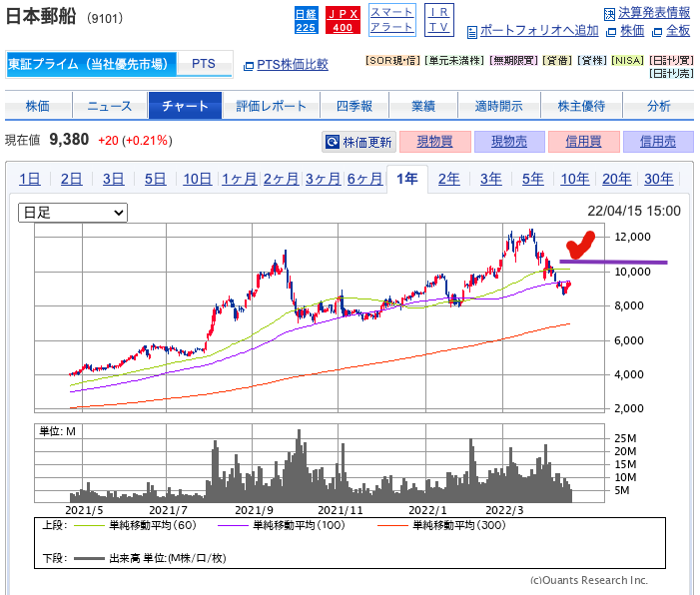The height and width of the screenshot is (595, 700).
Task: Select the 3ヶ月 chart period
Action: (323, 179)
